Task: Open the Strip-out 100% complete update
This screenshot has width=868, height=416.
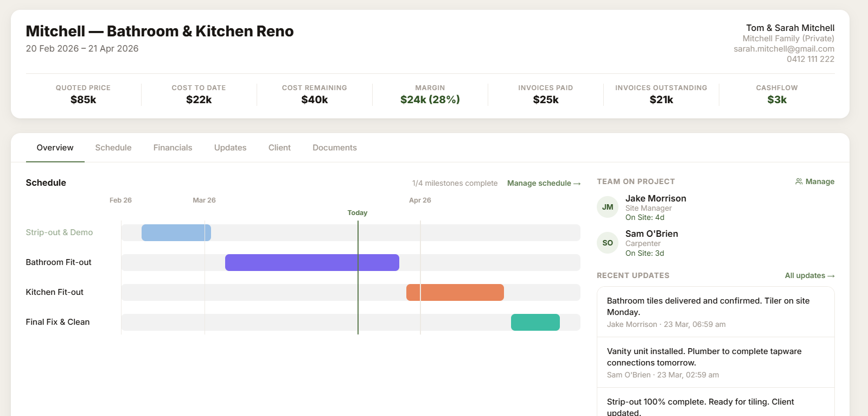Action: pyautogui.click(x=716, y=403)
